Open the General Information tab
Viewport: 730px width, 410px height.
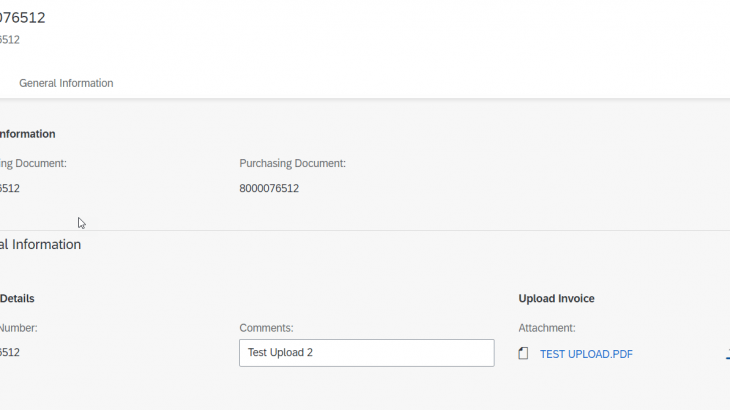coord(66,83)
